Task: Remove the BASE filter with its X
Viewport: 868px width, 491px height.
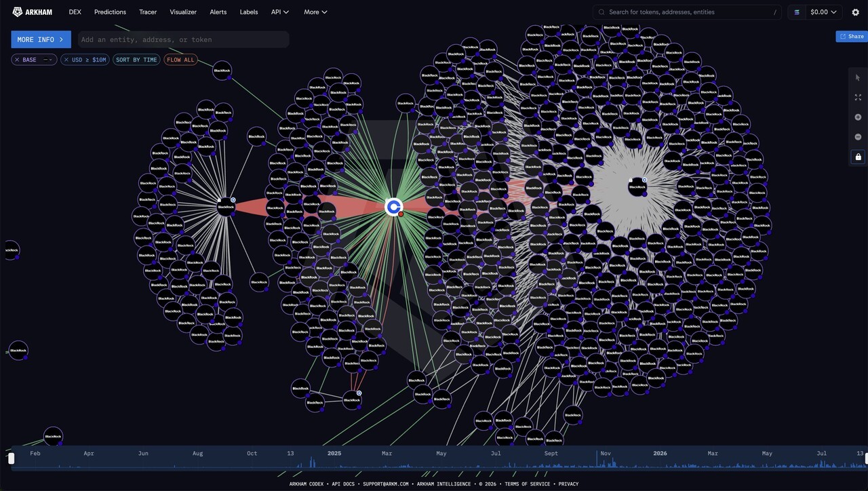Action: coord(17,60)
